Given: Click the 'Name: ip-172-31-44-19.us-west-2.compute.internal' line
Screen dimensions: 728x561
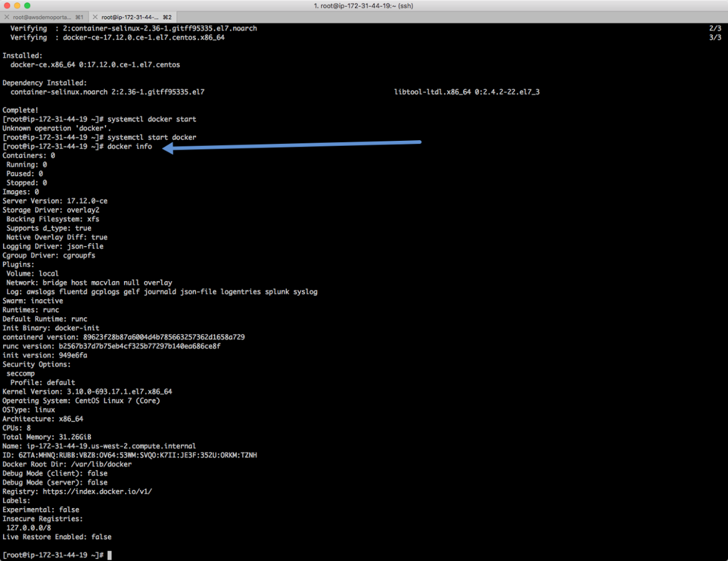Looking at the screenshot, I should [x=99, y=446].
